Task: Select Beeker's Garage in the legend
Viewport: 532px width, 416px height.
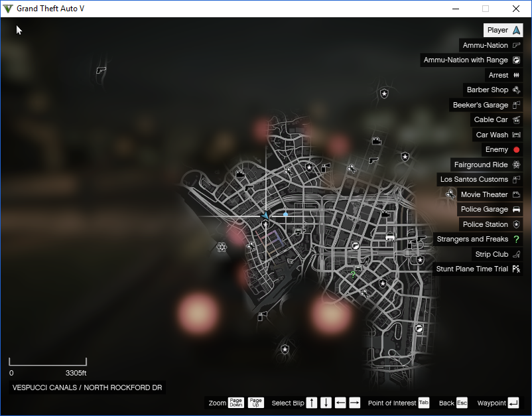Action: (486, 105)
